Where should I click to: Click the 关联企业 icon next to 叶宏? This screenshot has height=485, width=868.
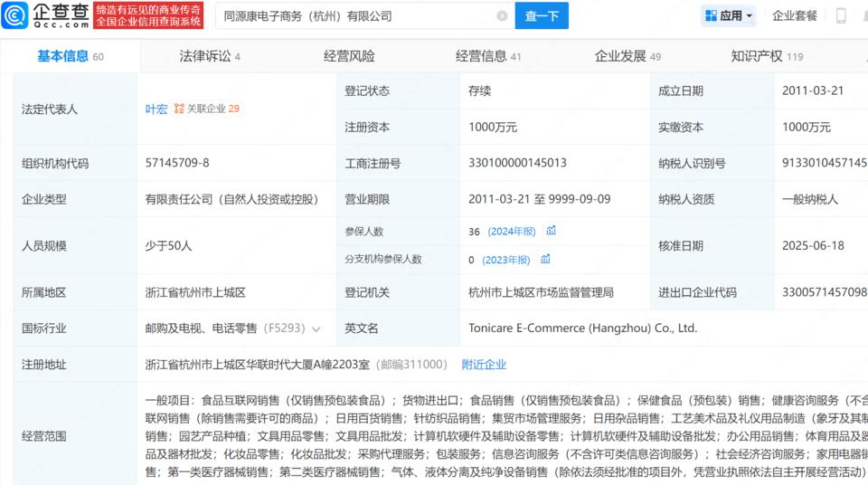(179, 109)
